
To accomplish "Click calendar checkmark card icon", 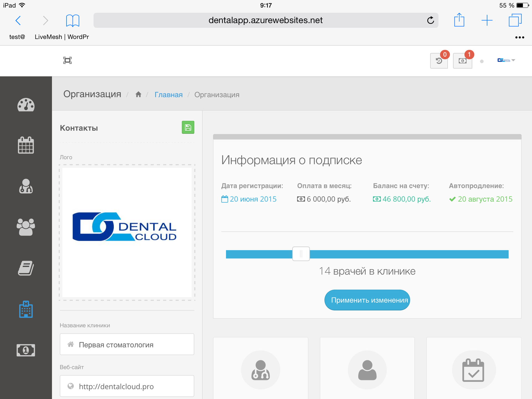I will point(474,370).
